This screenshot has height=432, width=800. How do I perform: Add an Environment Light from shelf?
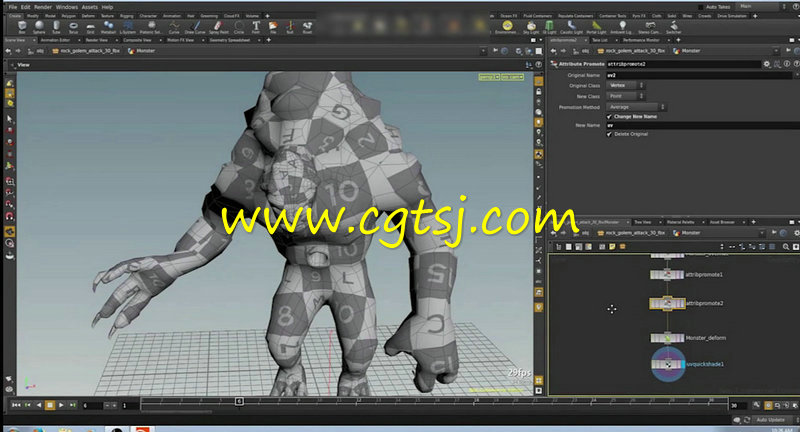(507, 27)
